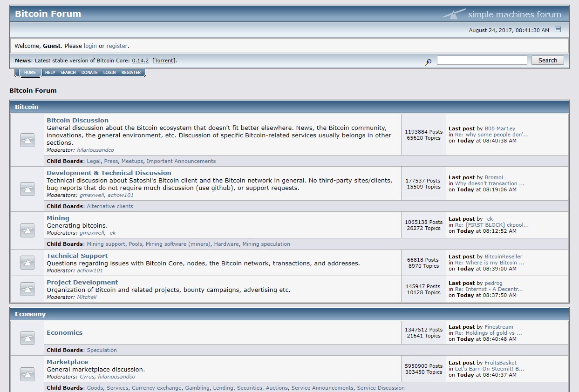View the Alternative clients child board
Viewport: 579px width, 392px height.
(110, 206)
